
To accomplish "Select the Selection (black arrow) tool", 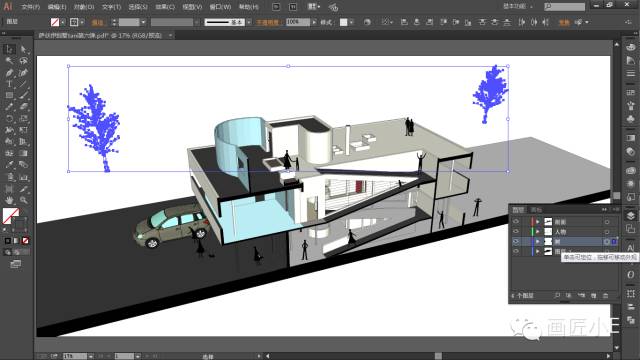I will (9, 49).
